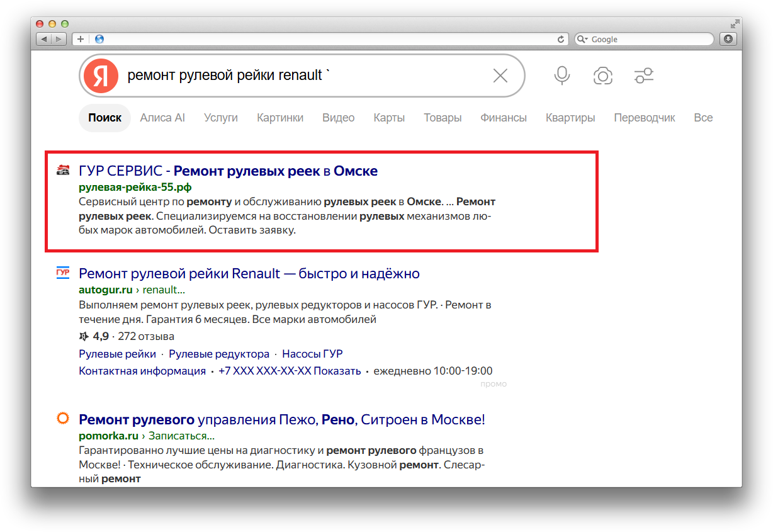Open the Карты tab
The height and width of the screenshot is (532, 773).
coord(389,118)
